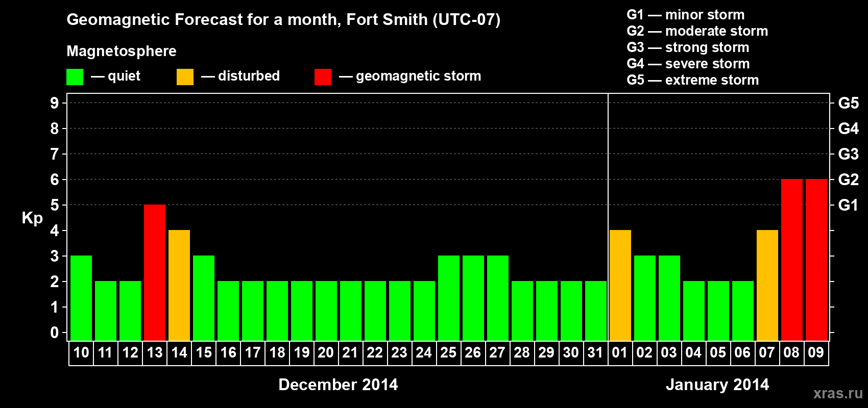
Task: Select the orange bar for December 14
Action: point(179,286)
